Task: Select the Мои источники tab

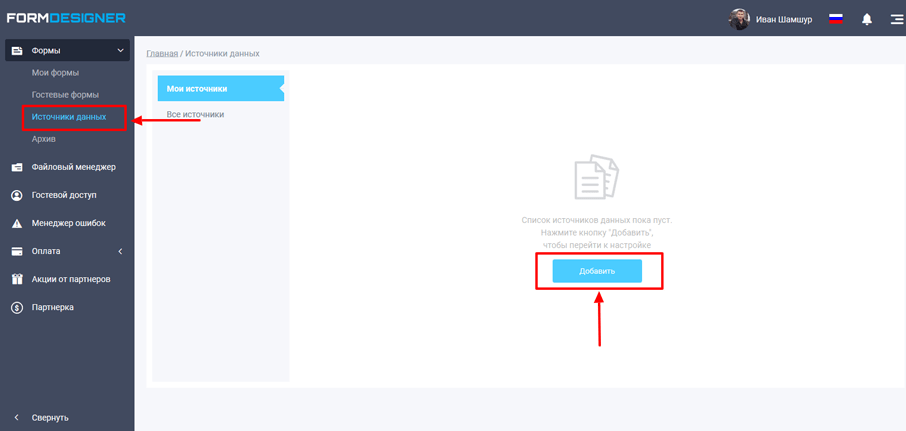Action: (220, 89)
